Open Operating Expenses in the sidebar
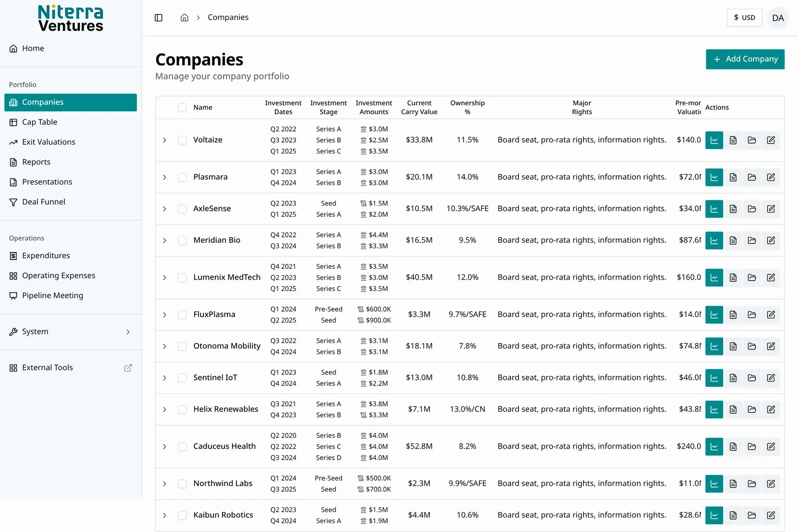The height and width of the screenshot is (532, 798). click(70, 276)
